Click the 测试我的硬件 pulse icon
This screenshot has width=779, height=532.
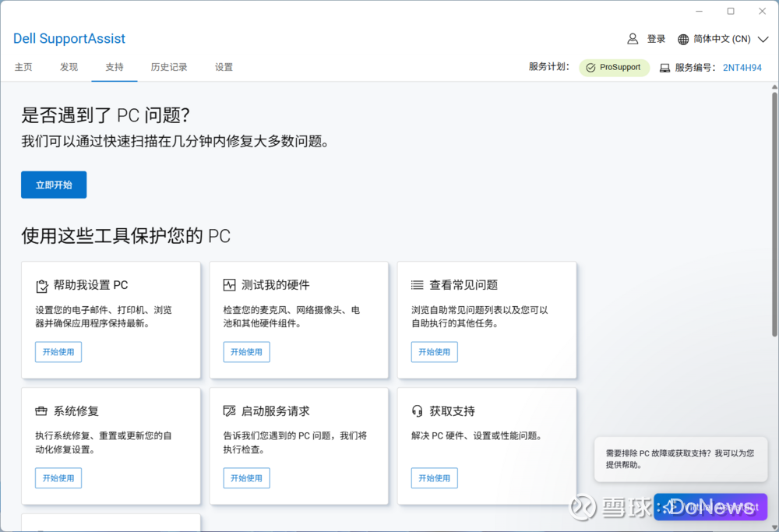229,284
